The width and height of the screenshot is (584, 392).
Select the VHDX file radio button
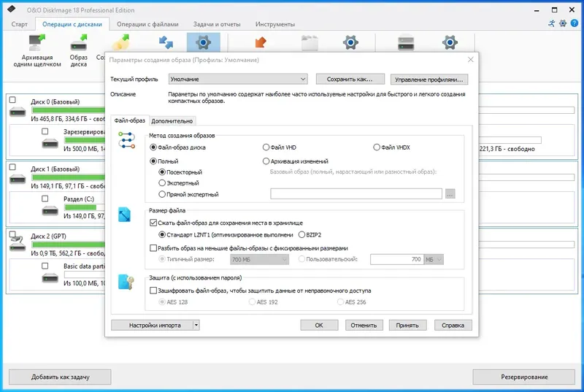377,147
